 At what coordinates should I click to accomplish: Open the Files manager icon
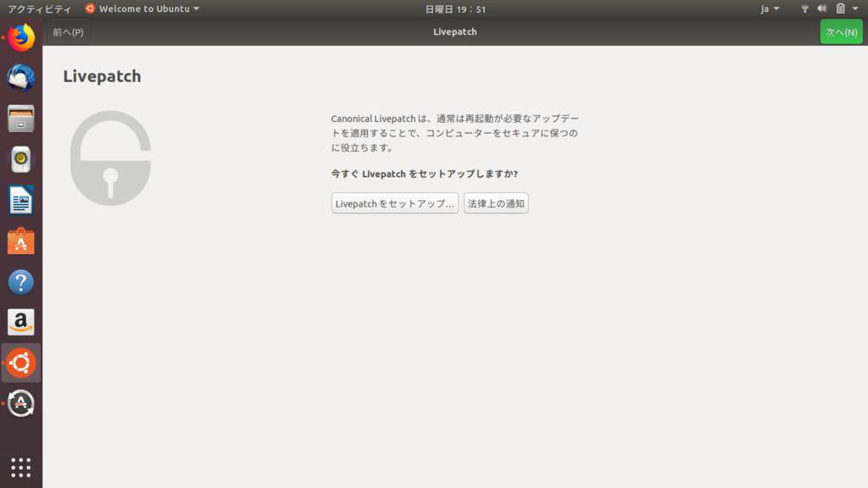click(21, 119)
